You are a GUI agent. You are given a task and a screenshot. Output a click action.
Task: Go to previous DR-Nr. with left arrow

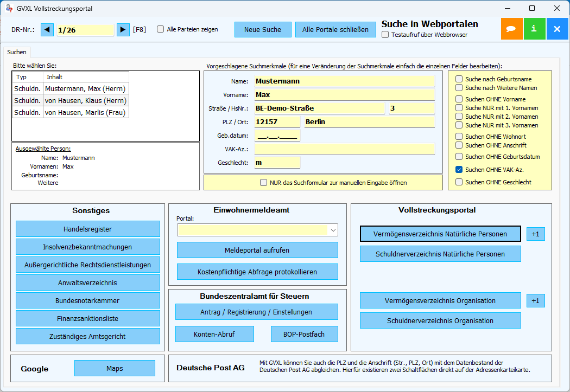tap(47, 30)
